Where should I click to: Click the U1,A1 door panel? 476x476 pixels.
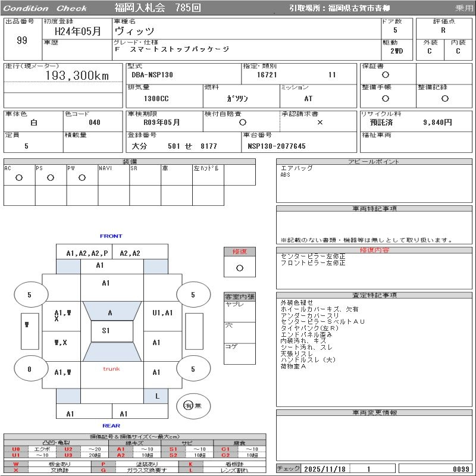click(162, 312)
